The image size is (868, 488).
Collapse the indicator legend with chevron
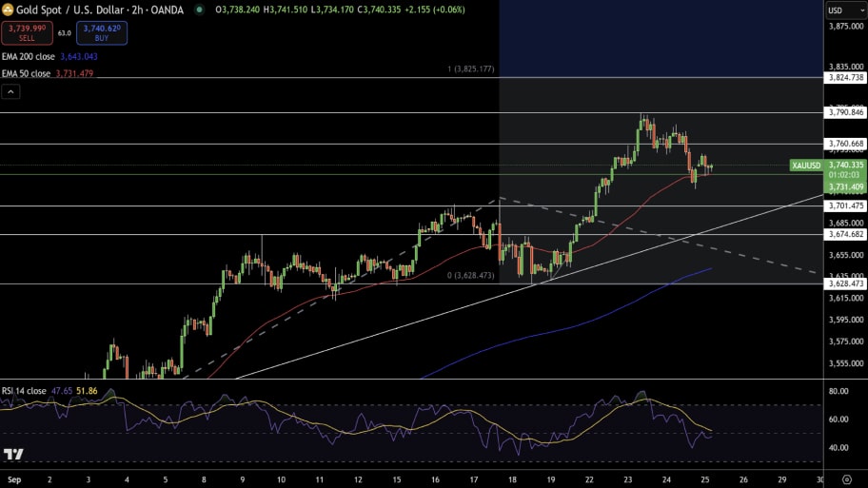[10, 91]
